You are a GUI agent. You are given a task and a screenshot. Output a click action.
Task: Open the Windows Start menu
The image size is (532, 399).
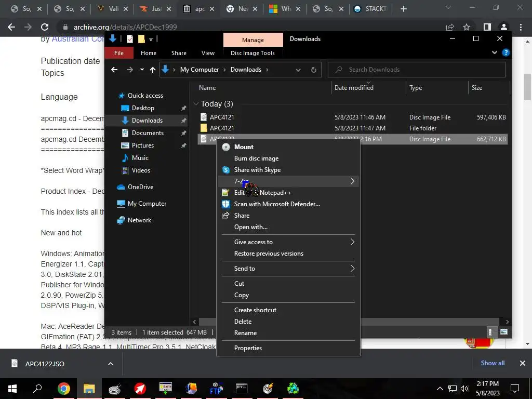click(x=12, y=389)
